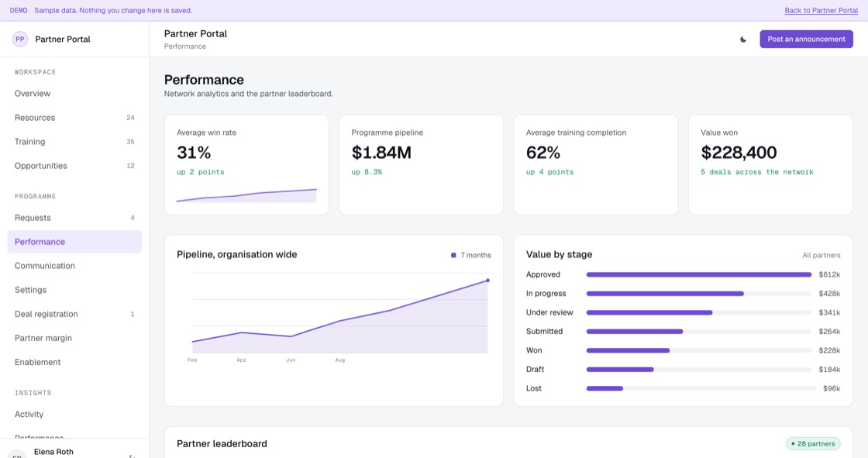Click the Partner Portal sidebar title
868x458 pixels.
[x=63, y=40]
